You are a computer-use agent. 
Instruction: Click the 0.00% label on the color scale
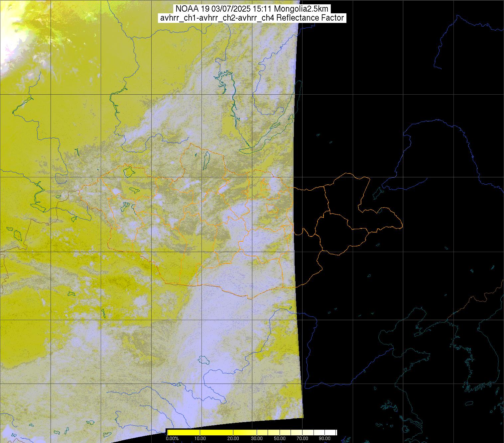(172, 438)
